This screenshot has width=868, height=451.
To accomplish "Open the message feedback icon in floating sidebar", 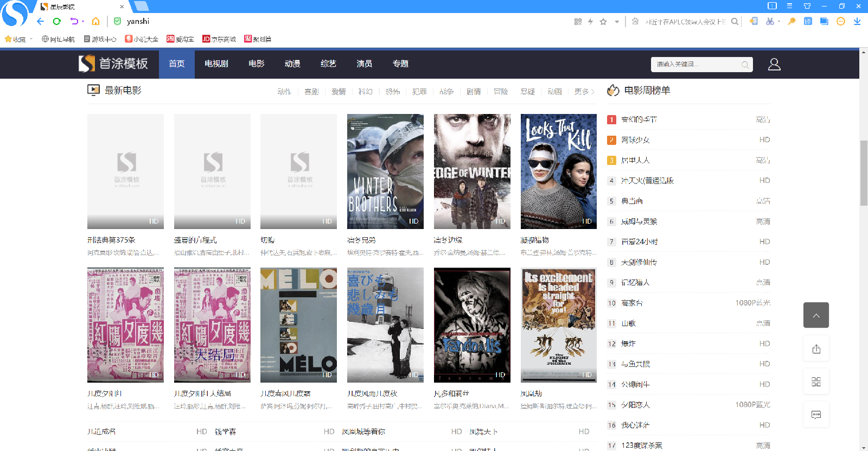I will 816,415.
